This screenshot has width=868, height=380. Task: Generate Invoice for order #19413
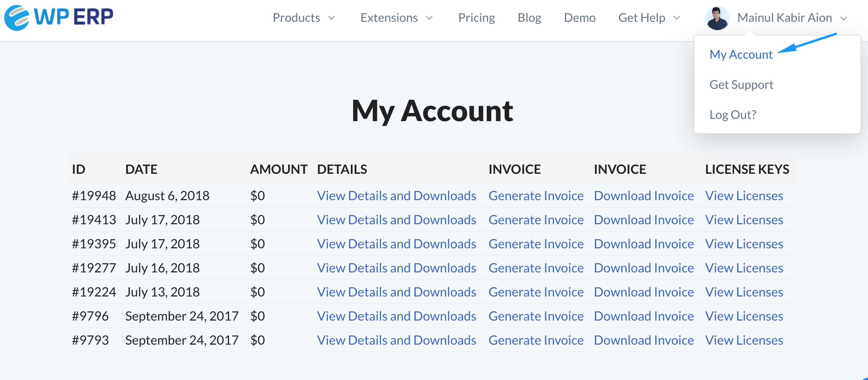click(x=536, y=220)
